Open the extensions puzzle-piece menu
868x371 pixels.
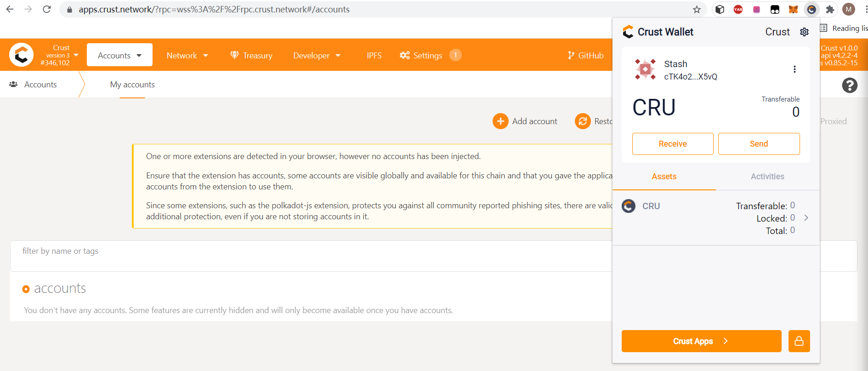pos(830,9)
